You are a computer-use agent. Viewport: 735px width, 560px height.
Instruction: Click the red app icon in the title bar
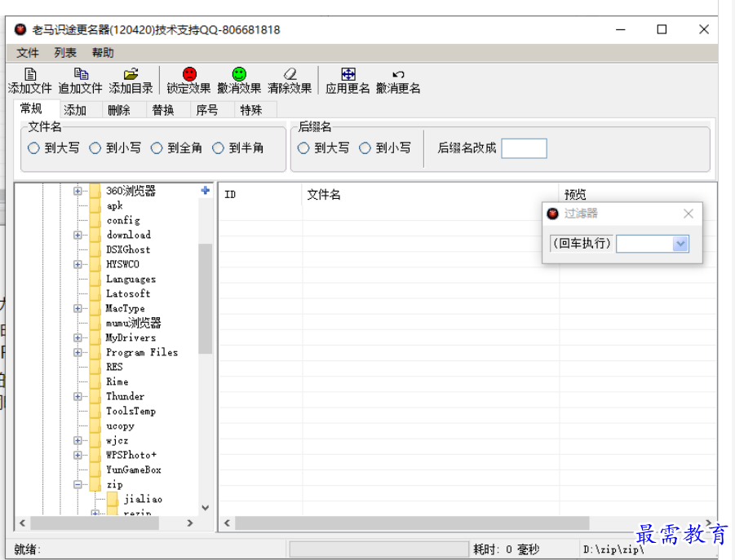[x=20, y=29]
